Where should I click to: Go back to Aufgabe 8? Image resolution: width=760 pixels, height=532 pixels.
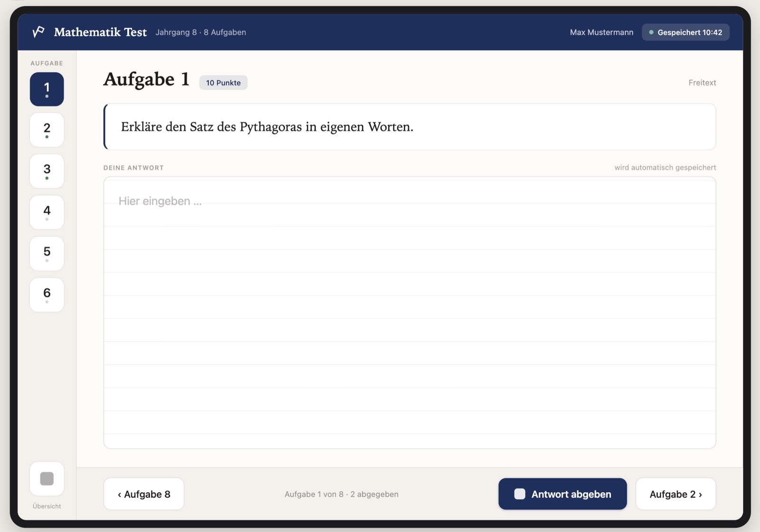(144, 494)
